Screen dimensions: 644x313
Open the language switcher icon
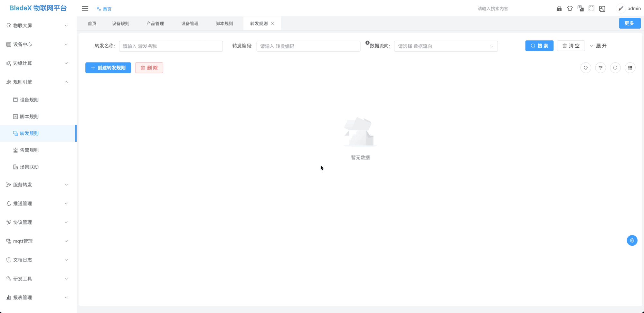tap(581, 8)
